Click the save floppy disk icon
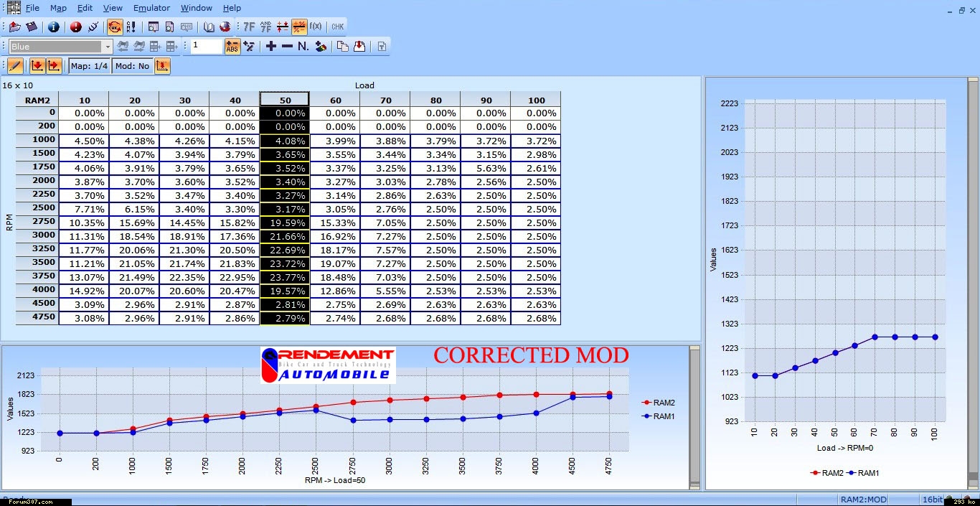The image size is (980, 506). click(x=32, y=27)
